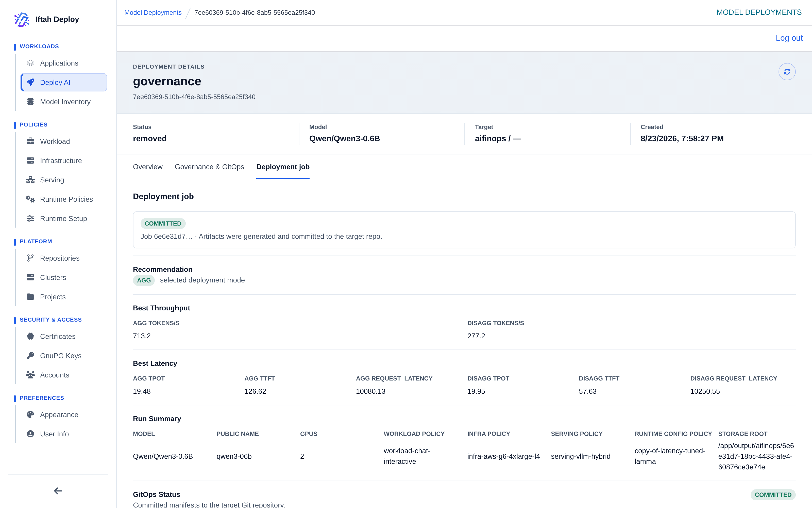Click the Deploy AI rocket icon
Viewport: 812px width, 508px height.
[30, 82]
